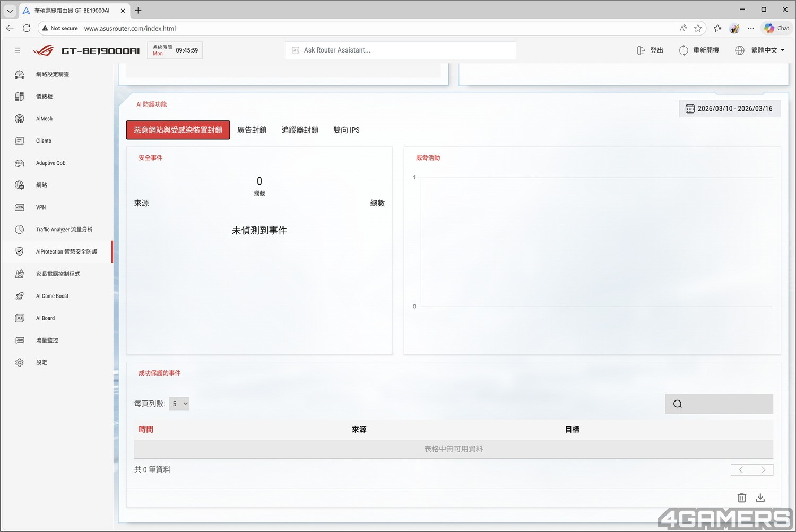
Task: Click the event table search box
Action: point(725,404)
